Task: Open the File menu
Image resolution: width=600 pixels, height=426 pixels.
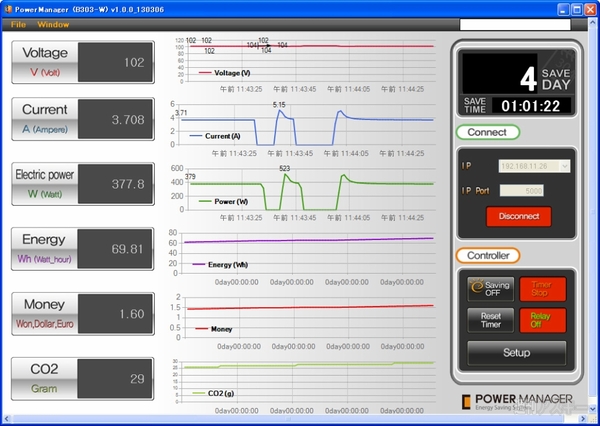Action: point(18,24)
